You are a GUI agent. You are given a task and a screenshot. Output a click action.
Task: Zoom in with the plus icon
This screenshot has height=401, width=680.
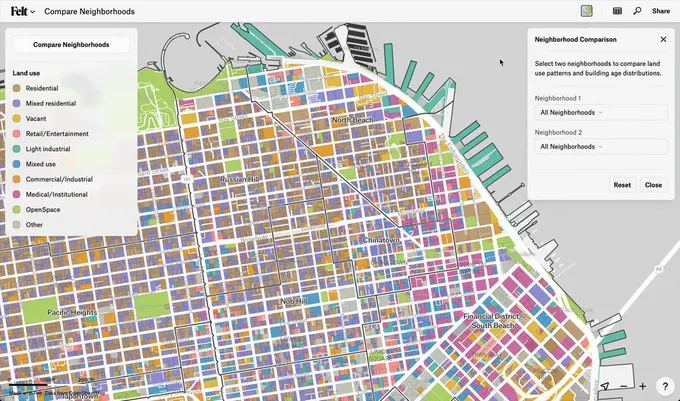pyautogui.click(x=642, y=386)
